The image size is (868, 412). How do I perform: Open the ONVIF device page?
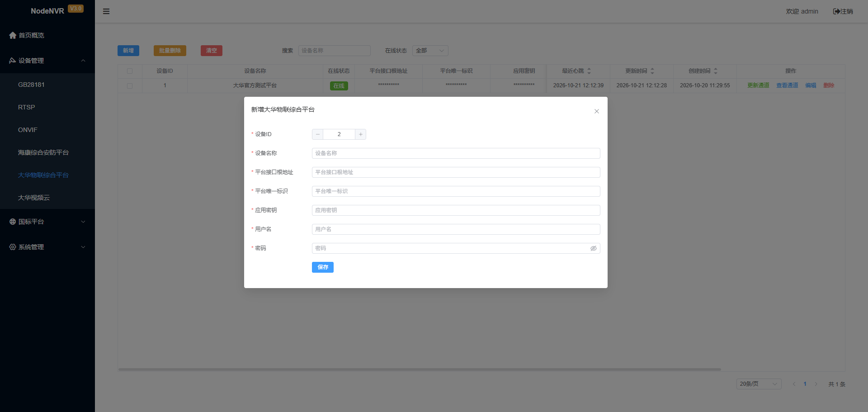click(47, 130)
